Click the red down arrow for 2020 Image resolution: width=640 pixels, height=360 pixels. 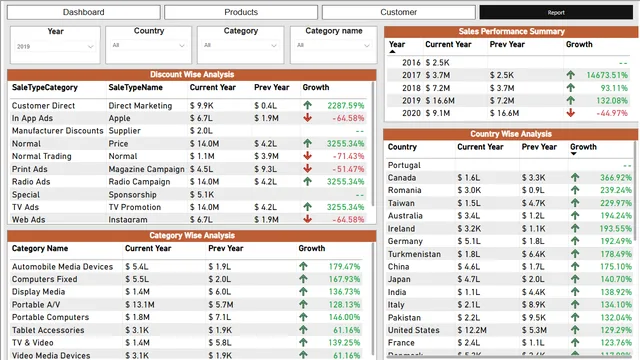571,113
